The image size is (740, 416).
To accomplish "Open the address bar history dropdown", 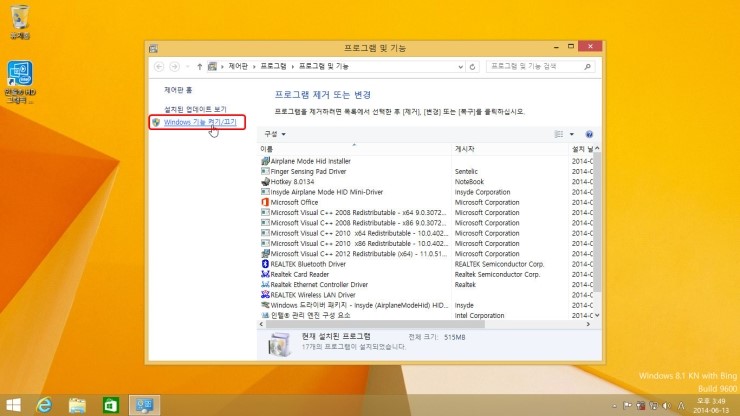I will click(x=461, y=67).
